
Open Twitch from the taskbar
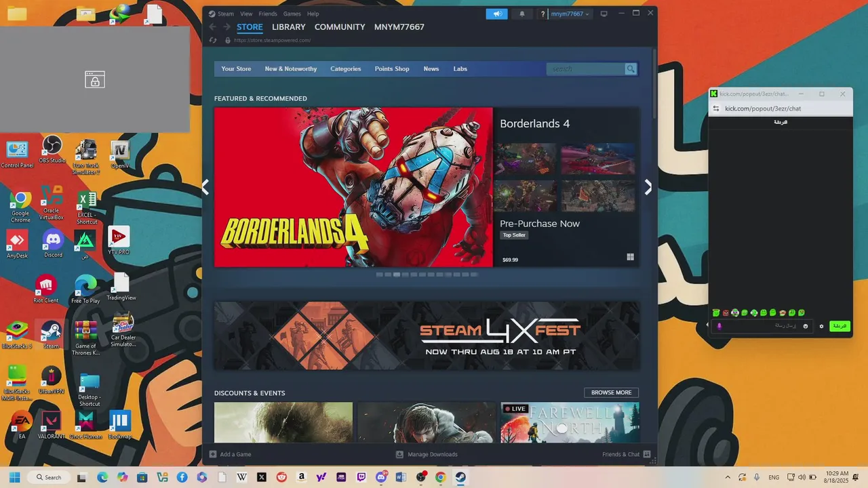(x=361, y=477)
